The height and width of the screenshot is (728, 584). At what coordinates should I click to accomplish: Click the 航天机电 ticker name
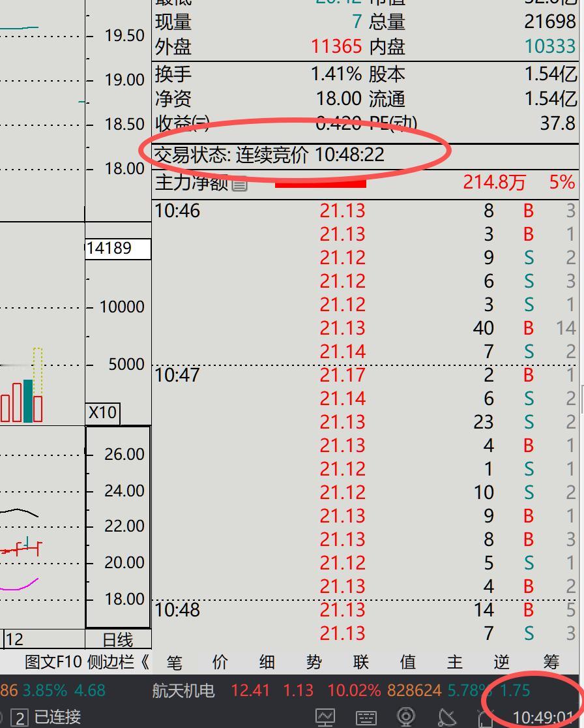[183, 691]
